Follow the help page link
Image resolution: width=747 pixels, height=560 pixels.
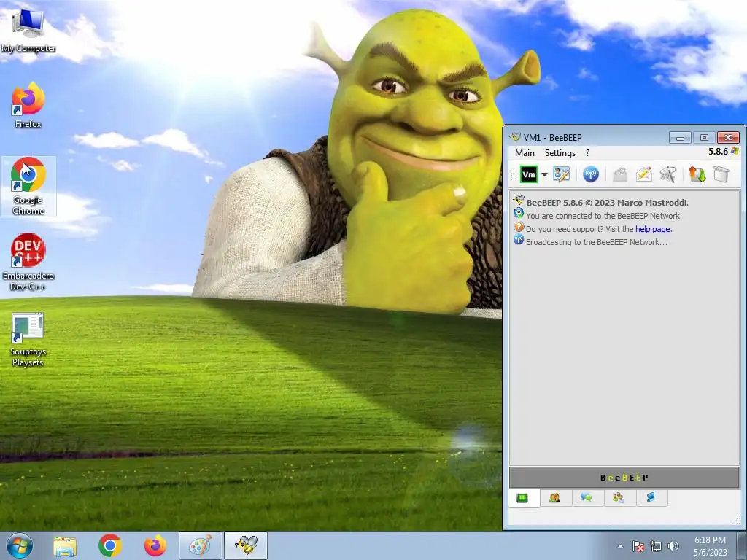point(653,229)
